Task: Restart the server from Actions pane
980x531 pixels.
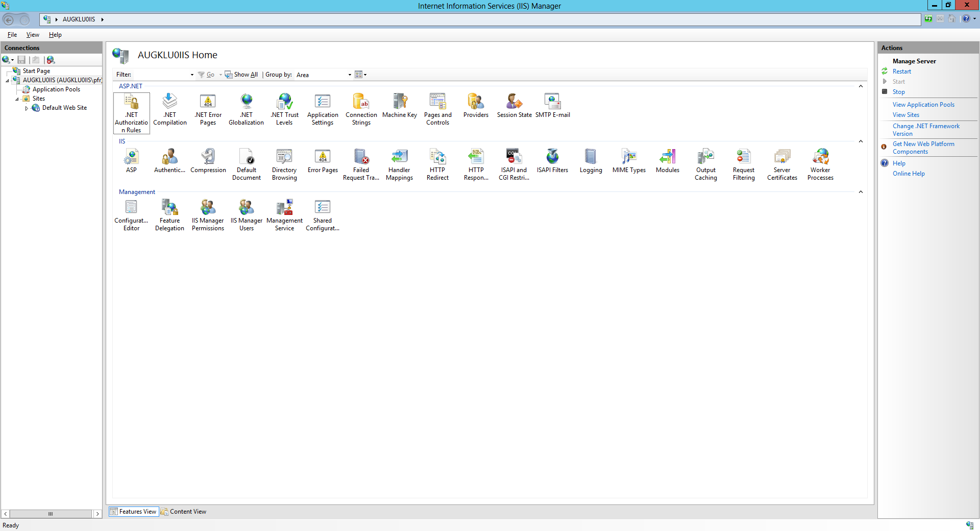Action: click(901, 71)
